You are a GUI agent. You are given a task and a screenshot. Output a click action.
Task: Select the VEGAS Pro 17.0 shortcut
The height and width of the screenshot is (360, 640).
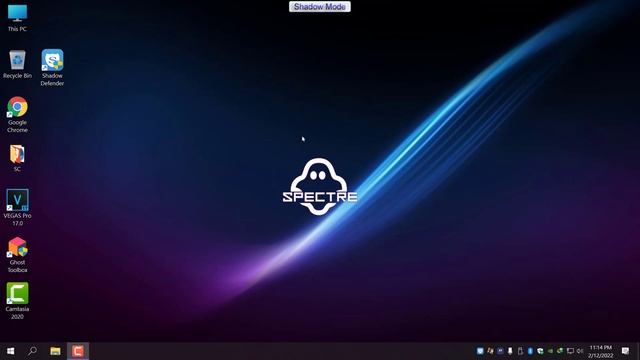17,207
